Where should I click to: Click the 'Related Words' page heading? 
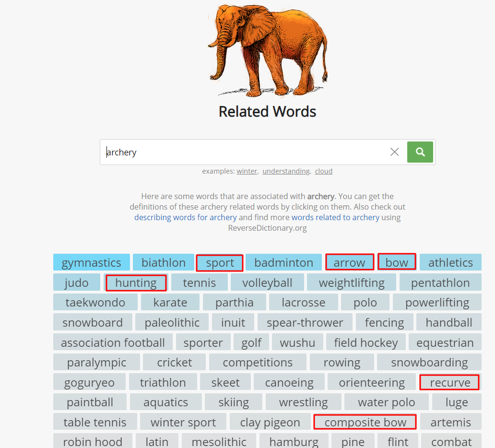[x=267, y=112]
